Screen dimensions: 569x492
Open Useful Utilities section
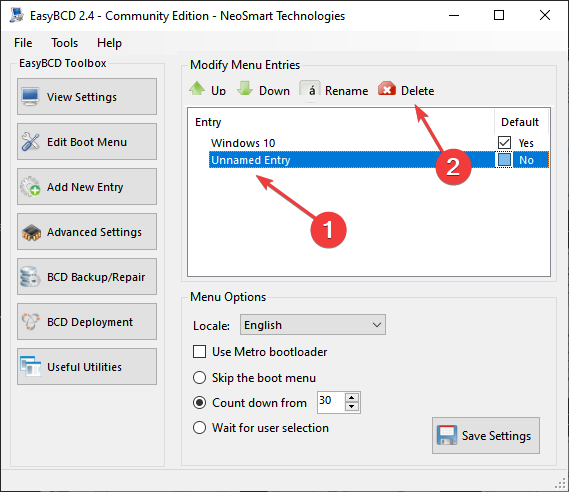[87, 366]
